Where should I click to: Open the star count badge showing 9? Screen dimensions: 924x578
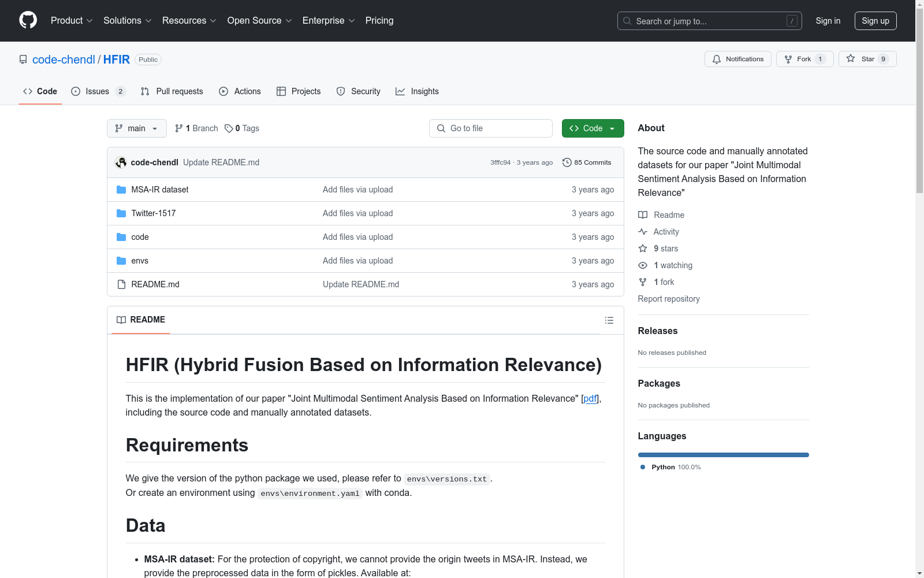[x=883, y=59]
